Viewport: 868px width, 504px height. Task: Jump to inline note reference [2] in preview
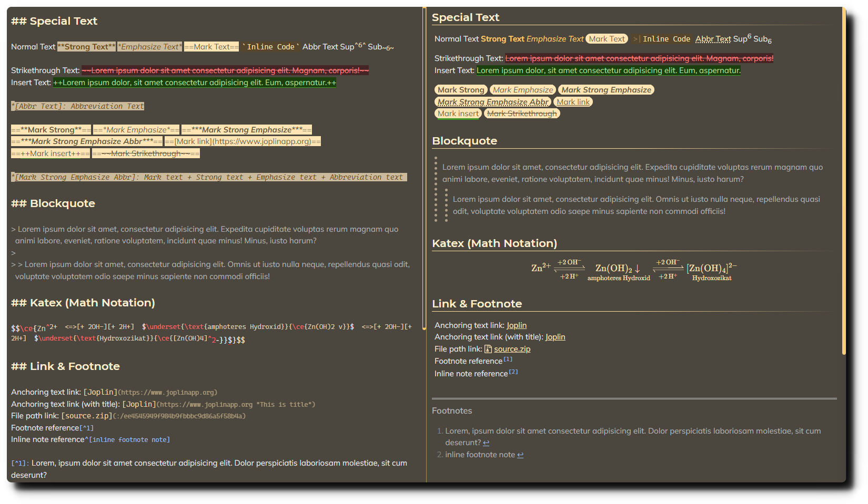click(513, 372)
